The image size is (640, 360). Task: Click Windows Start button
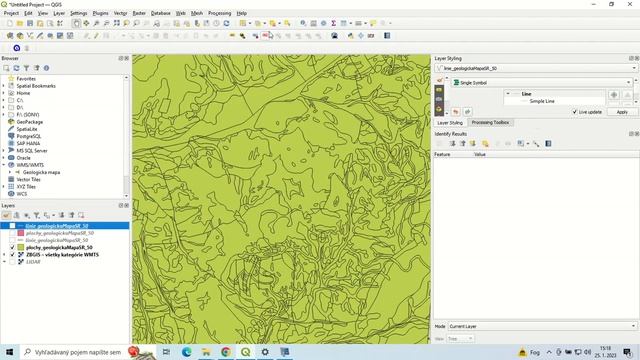9,352
